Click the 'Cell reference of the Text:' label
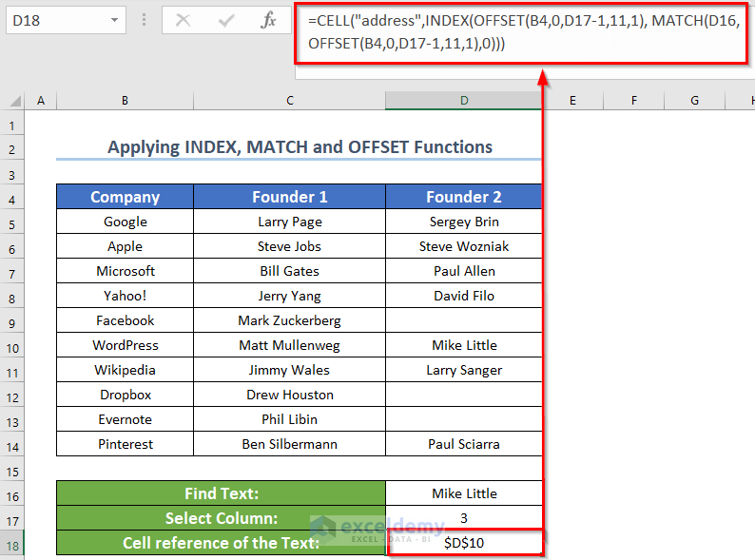755x560 pixels. tap(221, 543)
